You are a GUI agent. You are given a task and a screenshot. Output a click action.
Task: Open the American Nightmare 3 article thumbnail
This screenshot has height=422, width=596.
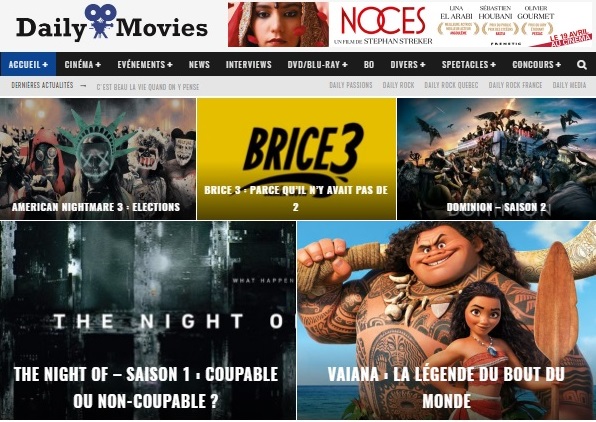(x=98, y=159)
